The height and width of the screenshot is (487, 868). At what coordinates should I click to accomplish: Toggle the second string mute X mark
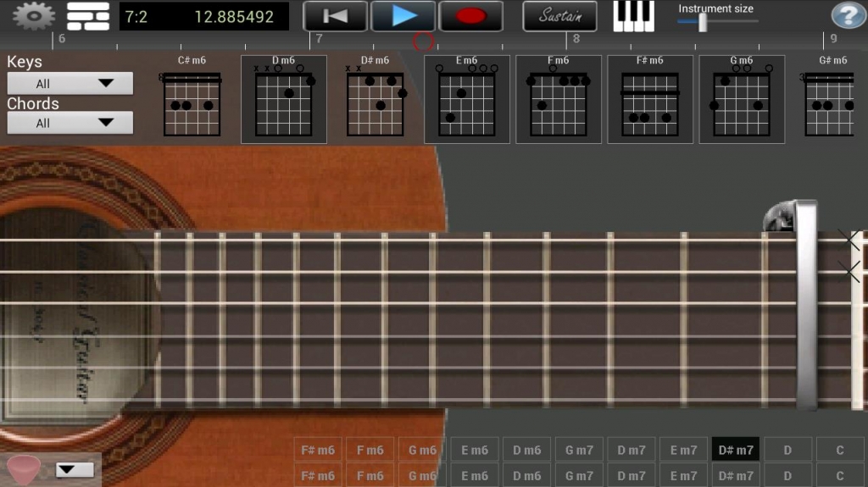[x=850, y=272]
